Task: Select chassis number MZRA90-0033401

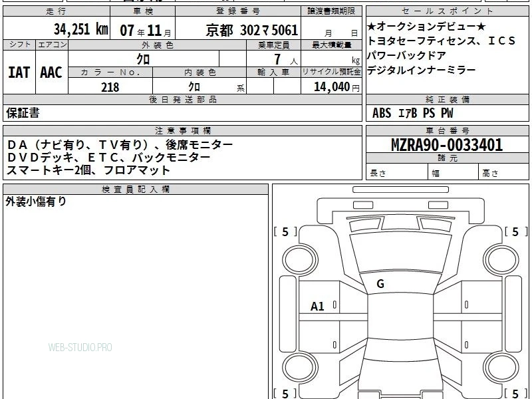Action: [x=447, y=145]
